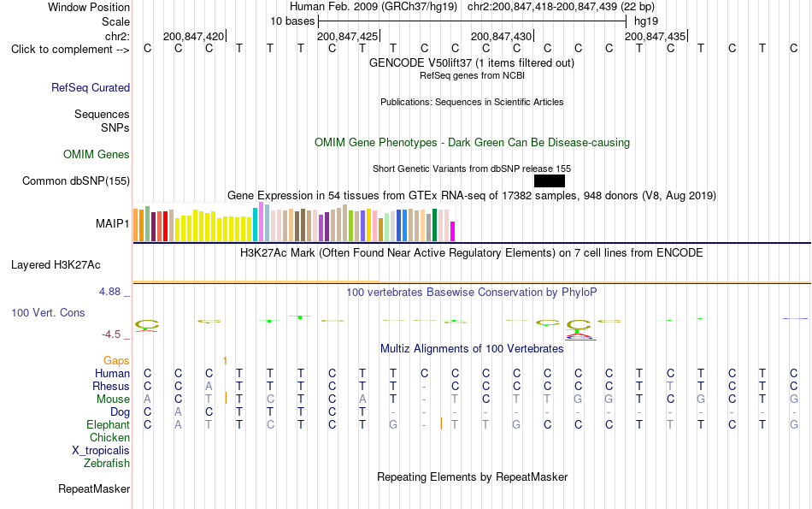Click 'Repeating Elements by RepeatMasker' title
Image resolution: width=812 pixels, height=509 pixels.
pyautogui.click(x=473, y=476)
